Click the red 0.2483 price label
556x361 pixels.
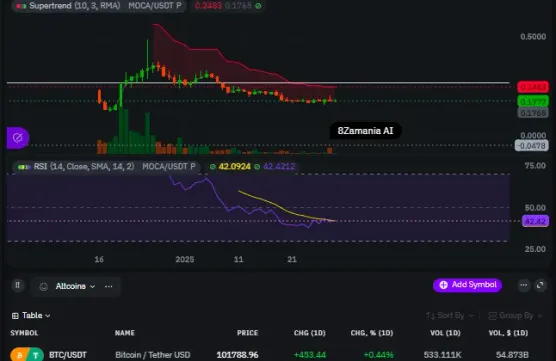[x=533, y=87]
